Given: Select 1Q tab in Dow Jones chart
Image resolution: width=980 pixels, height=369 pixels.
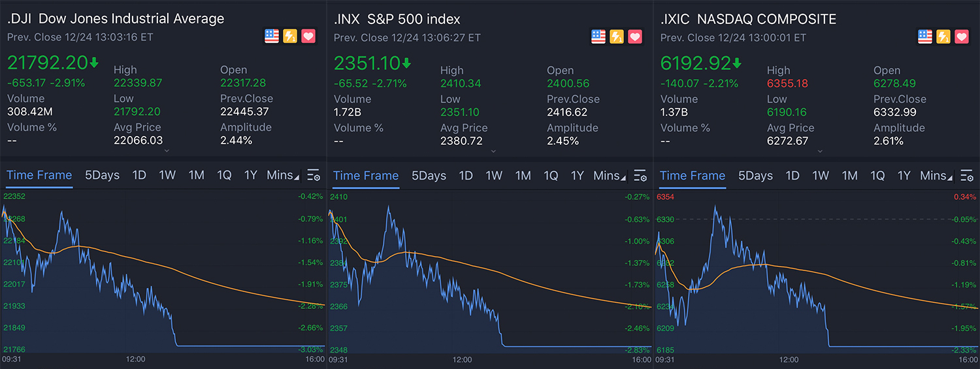Looking at the screenshot, I should click(x=224, y=175).
